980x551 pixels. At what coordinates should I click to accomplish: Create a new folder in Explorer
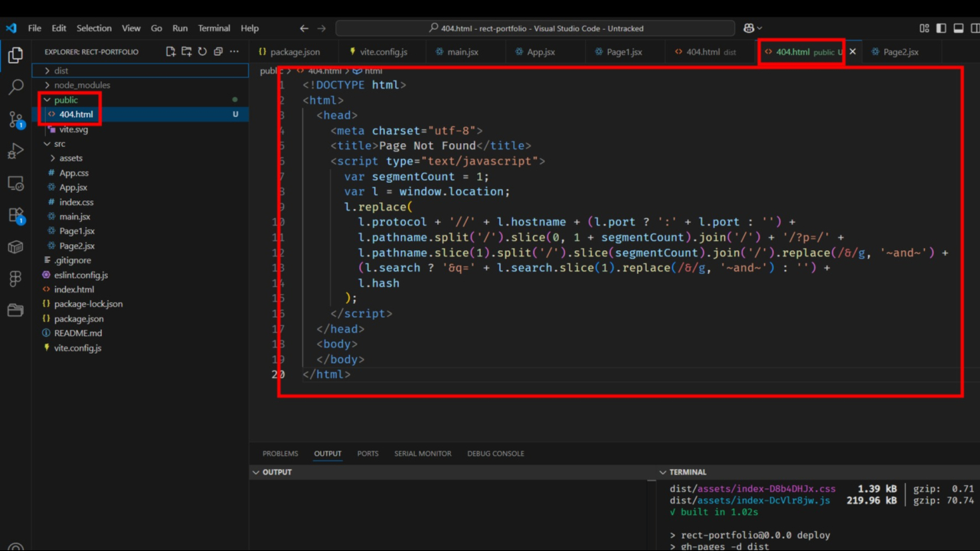point(187,52)
